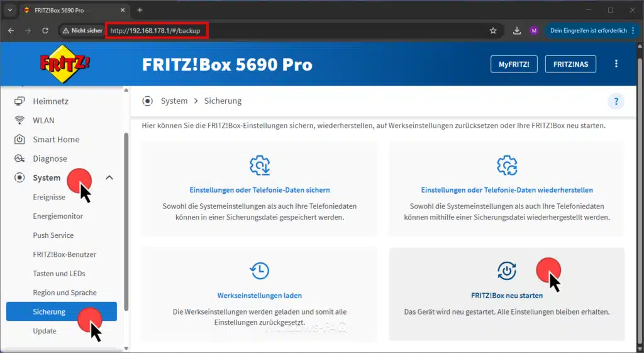
Task: Click the MyFRITZ! button
Action: click(514, 64)
